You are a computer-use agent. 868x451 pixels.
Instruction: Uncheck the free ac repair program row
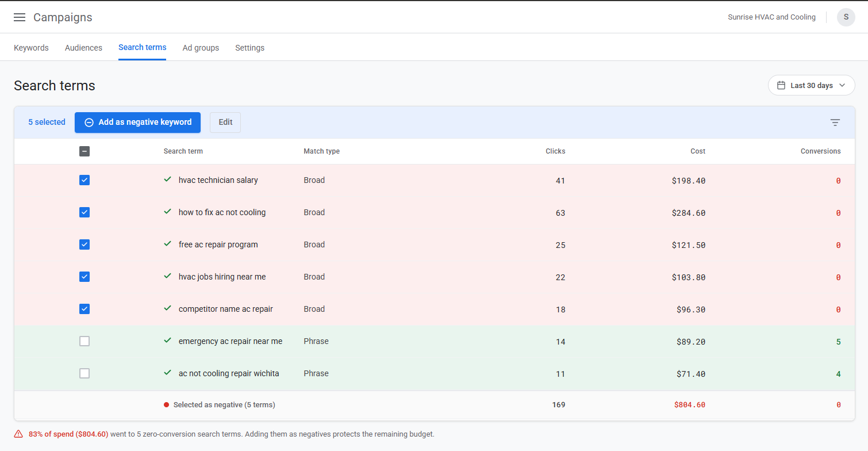[x=85, y=244]
